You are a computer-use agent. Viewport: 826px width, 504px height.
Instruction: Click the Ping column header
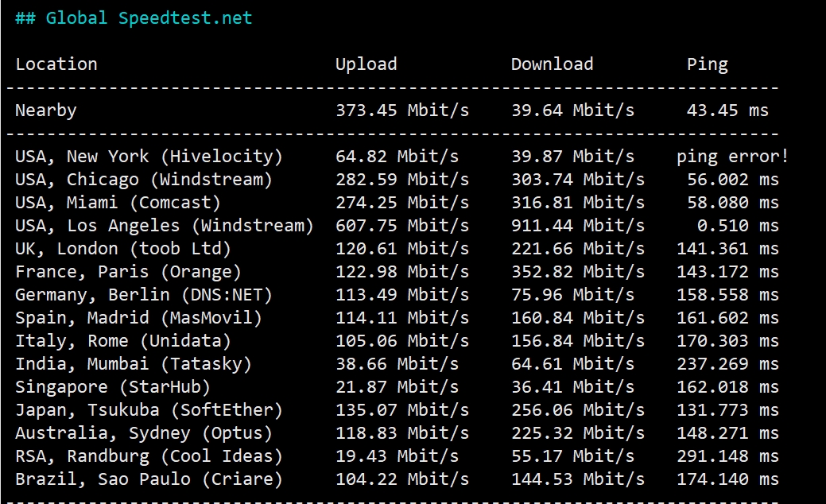(708, 64)
